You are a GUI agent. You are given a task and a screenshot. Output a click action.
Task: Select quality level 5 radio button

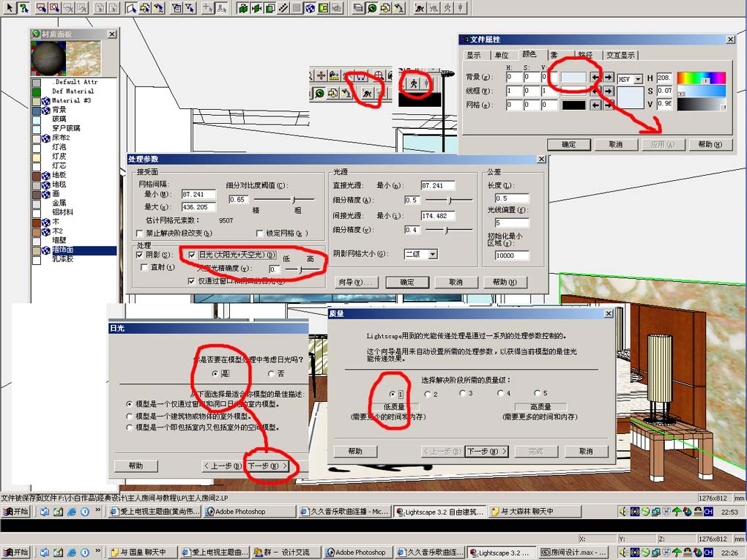(538, 393)
